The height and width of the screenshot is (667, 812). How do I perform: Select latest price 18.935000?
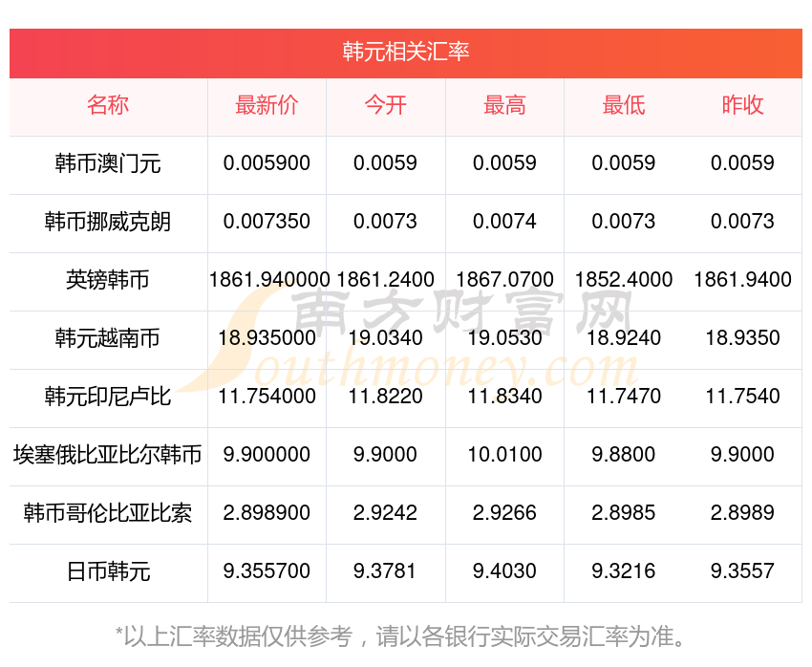click(x=267, y=338)
